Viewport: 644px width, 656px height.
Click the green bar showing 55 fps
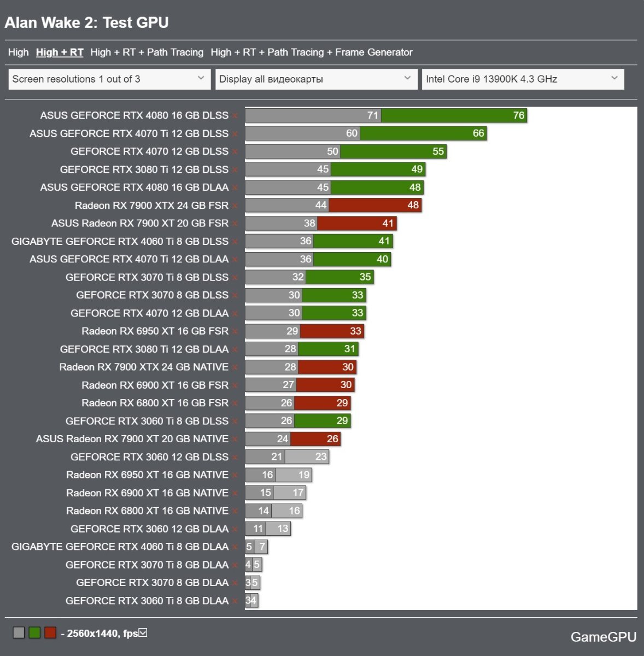click(393, 151)
